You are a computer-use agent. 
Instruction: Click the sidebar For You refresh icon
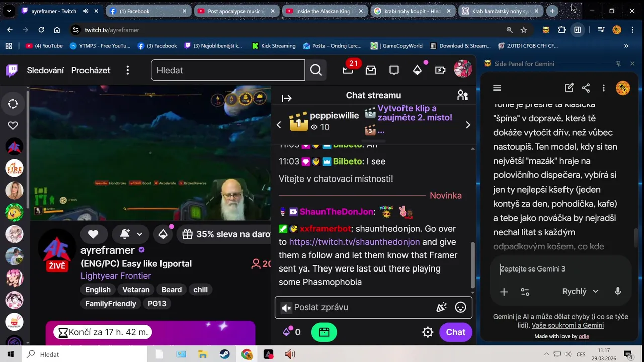click(x=13, y=104)
